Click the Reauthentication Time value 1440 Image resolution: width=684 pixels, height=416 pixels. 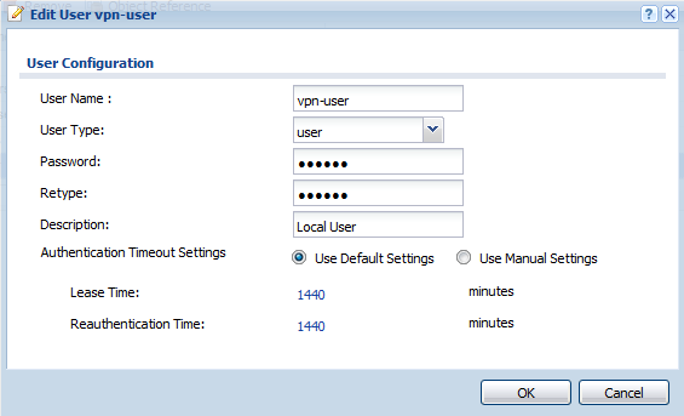pos(311,325)
